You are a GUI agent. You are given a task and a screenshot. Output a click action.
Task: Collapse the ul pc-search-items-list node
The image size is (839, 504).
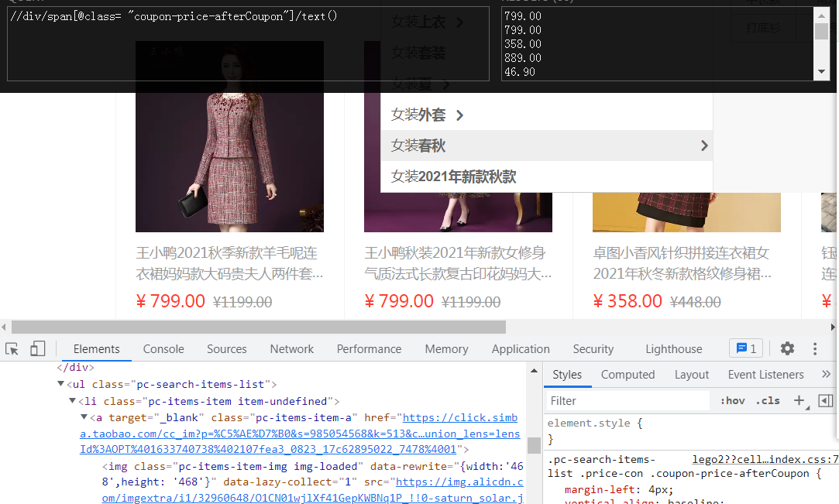coord(60,384)
